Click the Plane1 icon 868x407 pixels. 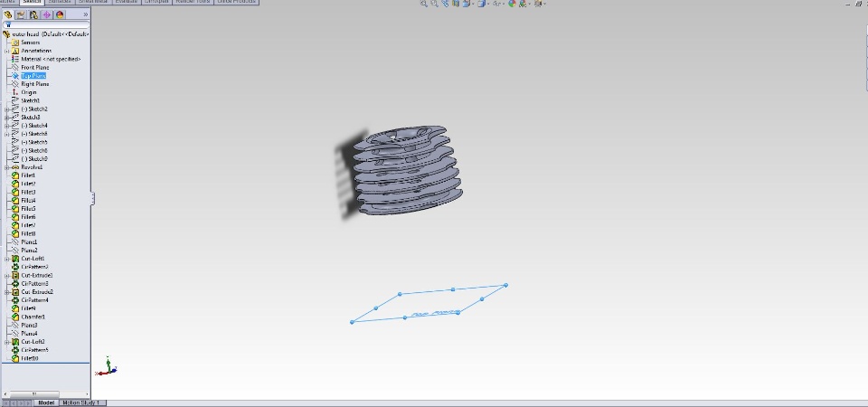tap(15, 242)
